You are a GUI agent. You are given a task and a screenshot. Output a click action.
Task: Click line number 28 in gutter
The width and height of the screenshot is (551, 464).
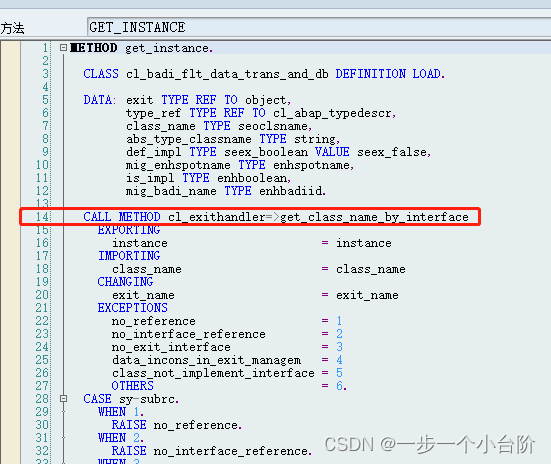pos(42,399)
